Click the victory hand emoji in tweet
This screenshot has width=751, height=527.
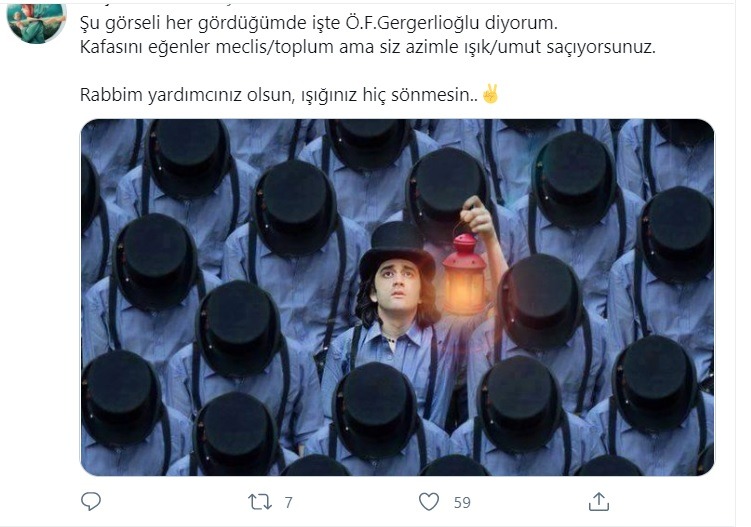490,94
